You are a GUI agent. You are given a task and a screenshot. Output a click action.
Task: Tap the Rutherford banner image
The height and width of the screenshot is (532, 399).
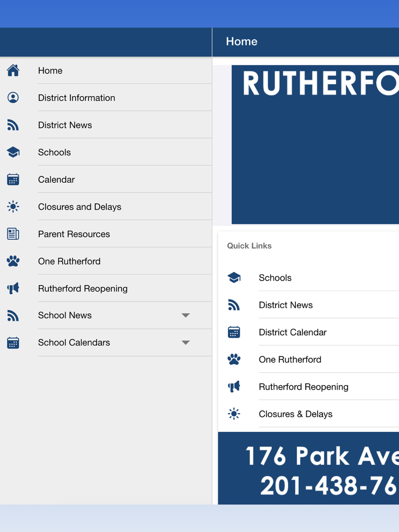[x=315, y=144]
